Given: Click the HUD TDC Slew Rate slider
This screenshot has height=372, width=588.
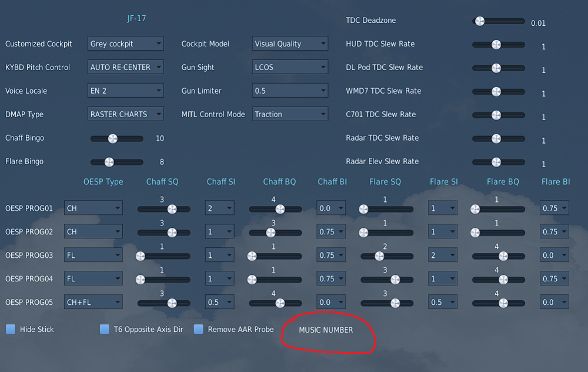Looking at the screenshot, I should click(x=499, y=45).
